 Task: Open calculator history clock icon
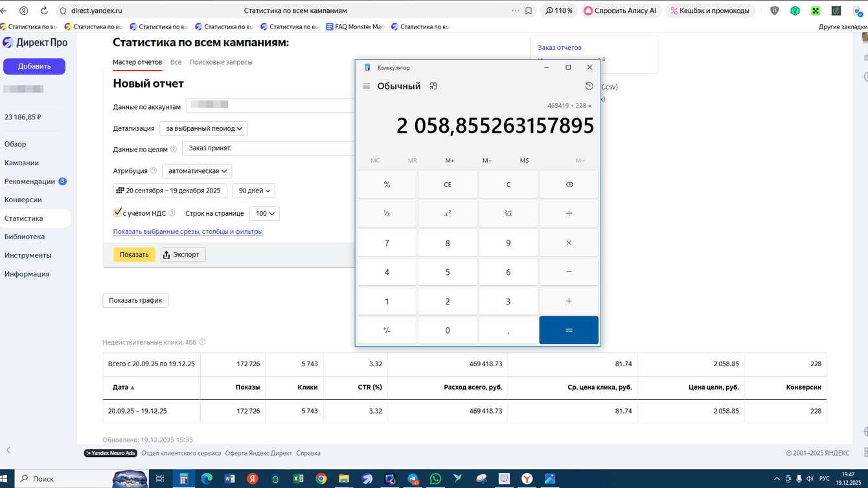(x=589, y=86)
